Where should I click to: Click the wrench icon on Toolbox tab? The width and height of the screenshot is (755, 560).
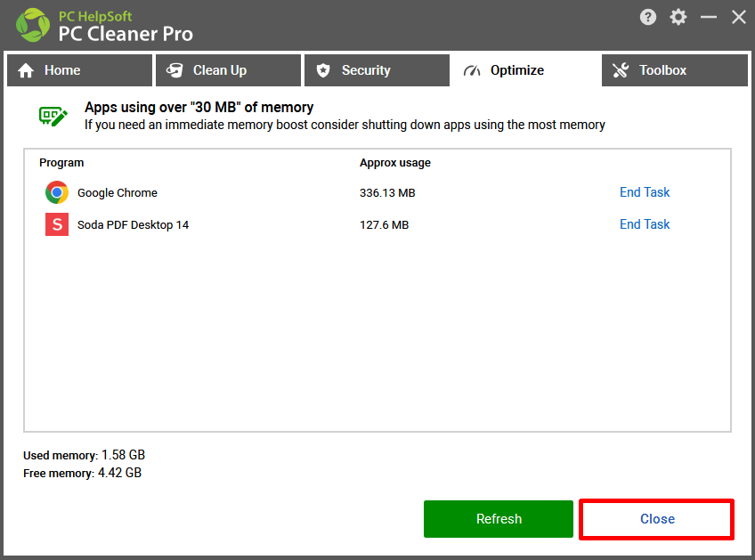[621, 70]
